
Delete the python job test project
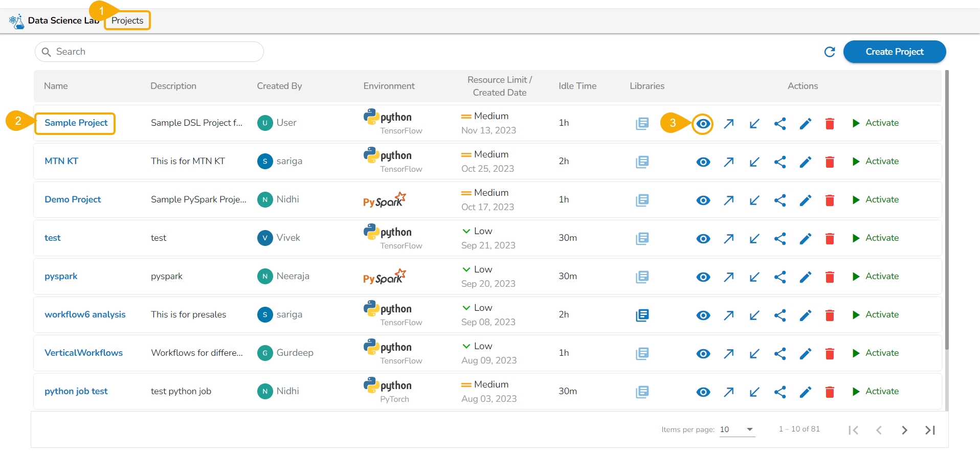click(x=830, y=392)
